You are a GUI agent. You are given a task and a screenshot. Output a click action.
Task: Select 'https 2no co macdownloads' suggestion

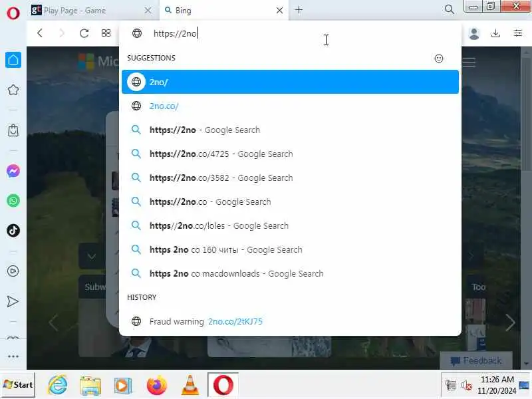[x=290, y=273]
